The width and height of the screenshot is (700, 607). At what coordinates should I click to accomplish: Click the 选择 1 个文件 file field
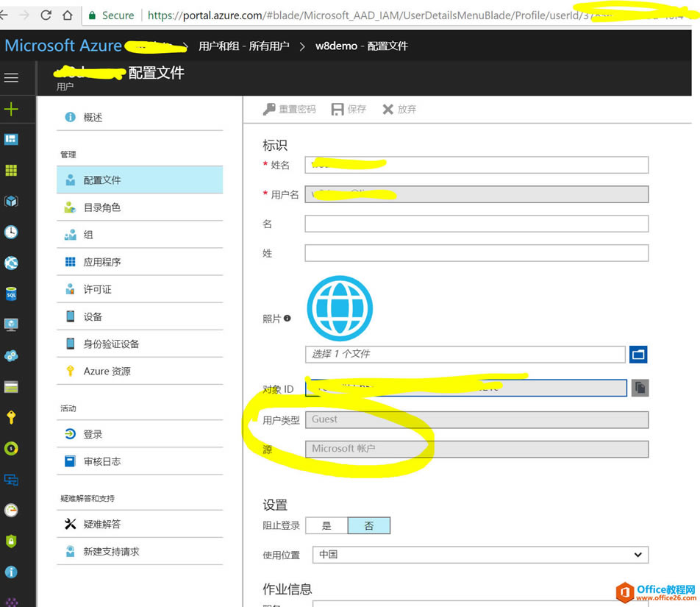tap(465, 354)
